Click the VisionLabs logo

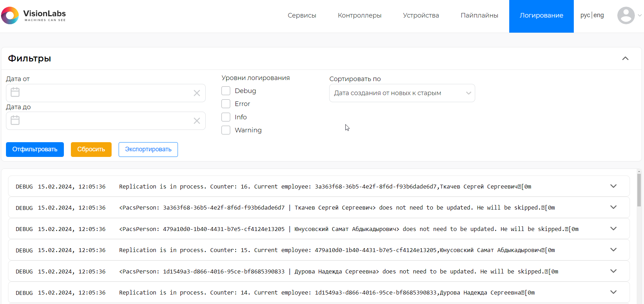tap(34, 15)
